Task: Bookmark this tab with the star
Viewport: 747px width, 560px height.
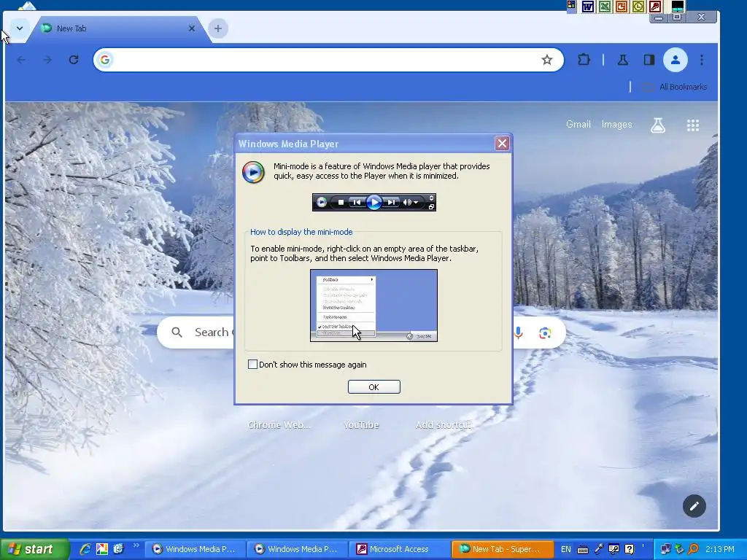Action: [x=547, y=60]
